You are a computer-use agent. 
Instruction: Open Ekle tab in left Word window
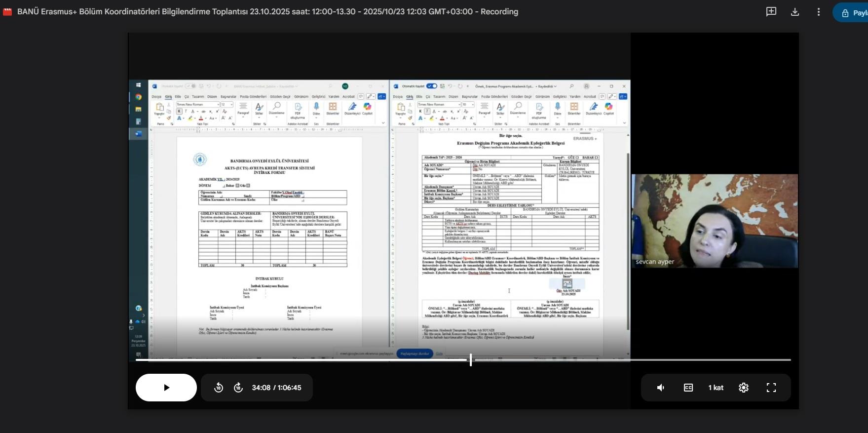[178, 97]
